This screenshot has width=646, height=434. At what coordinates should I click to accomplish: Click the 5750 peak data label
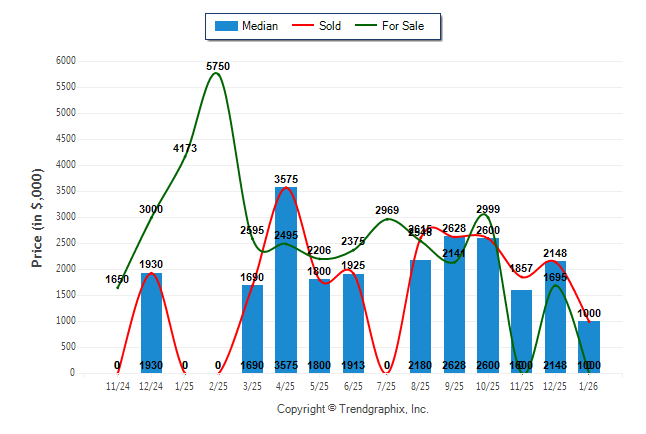tap(218, 66)
